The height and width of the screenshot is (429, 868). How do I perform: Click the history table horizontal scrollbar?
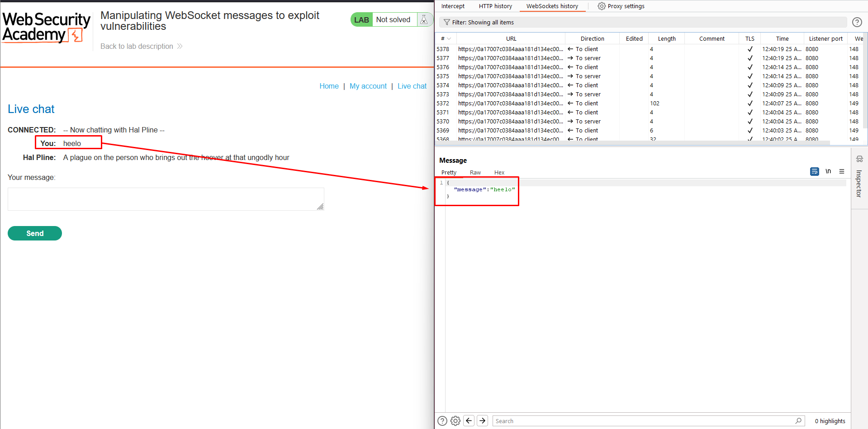click(x=632, y=143)
